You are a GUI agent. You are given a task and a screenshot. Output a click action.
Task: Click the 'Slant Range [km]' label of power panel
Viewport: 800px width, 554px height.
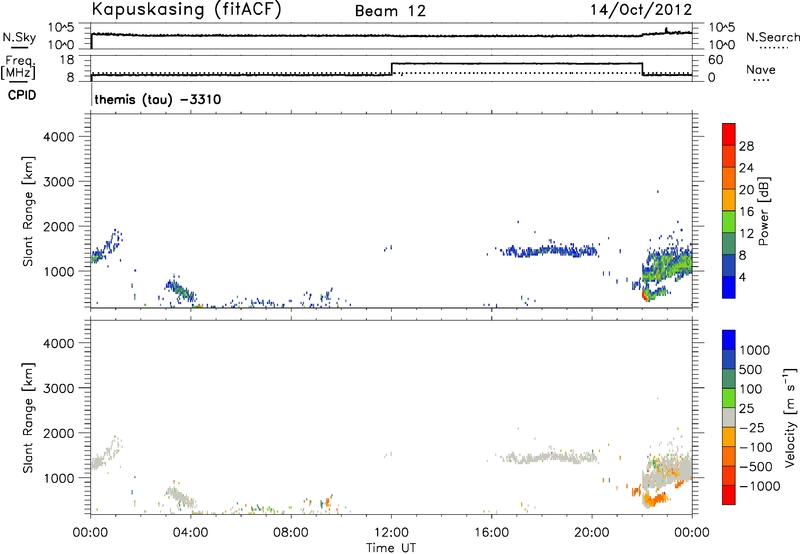[28, 211]
